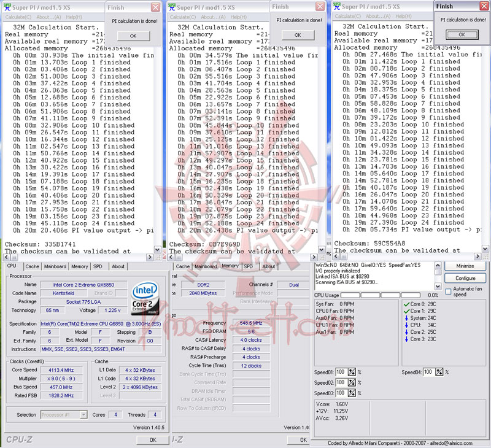
Task: Switch to Mainboard tab in left CPU-Z window
Action: [x=55, y=266]
